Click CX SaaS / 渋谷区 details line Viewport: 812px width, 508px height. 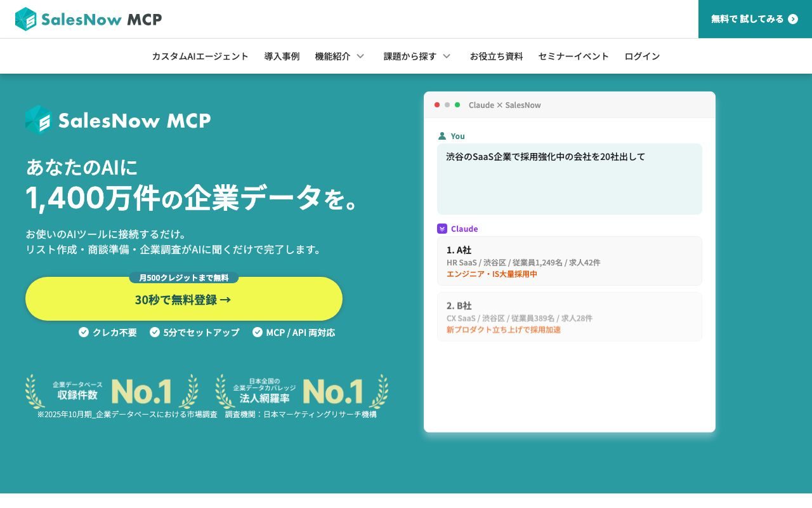click(520, 318)
